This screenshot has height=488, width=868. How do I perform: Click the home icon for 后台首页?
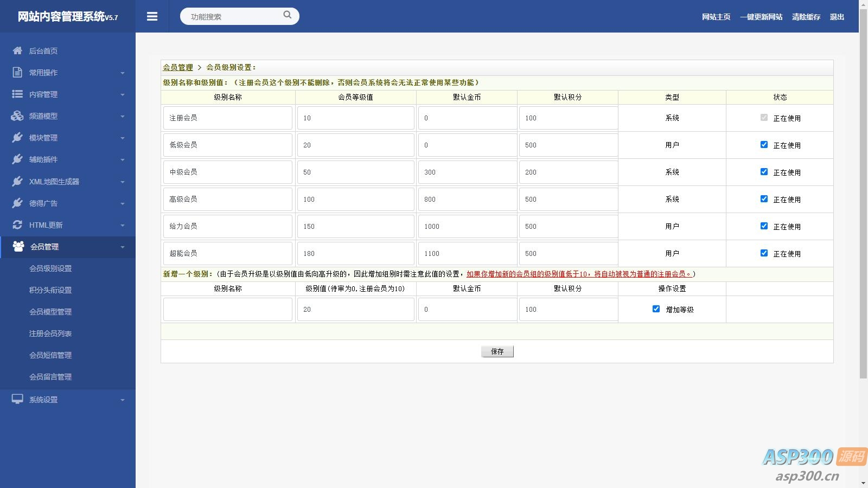coord(17,50)
